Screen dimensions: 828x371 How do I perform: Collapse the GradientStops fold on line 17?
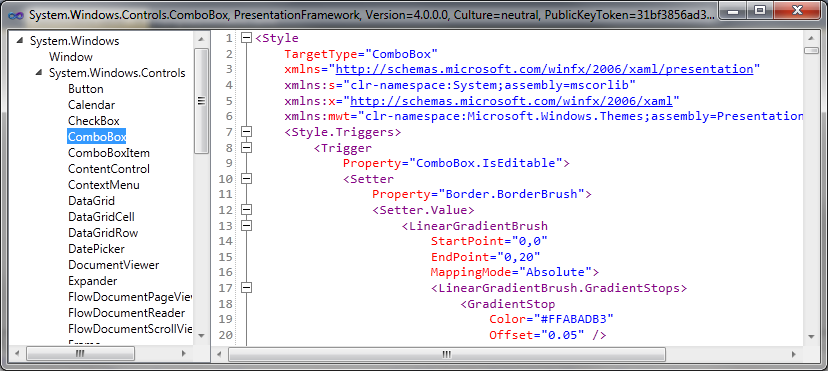point(246,288)
